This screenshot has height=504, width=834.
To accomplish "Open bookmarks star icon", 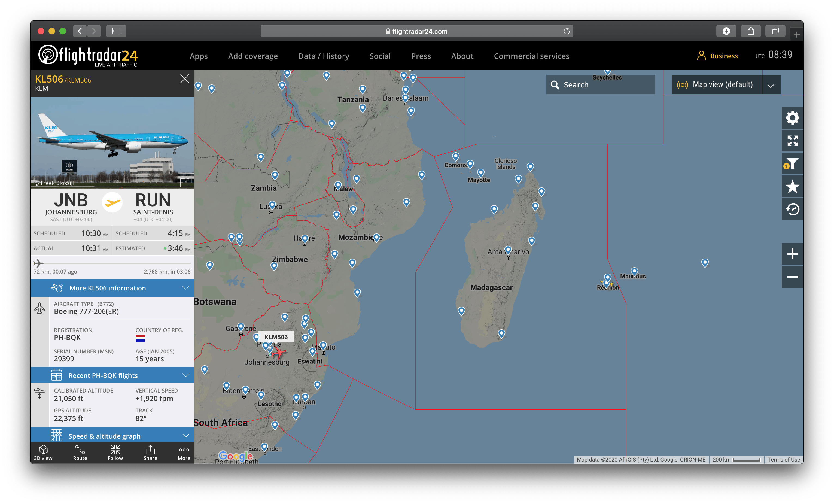I will coord(792,187).
